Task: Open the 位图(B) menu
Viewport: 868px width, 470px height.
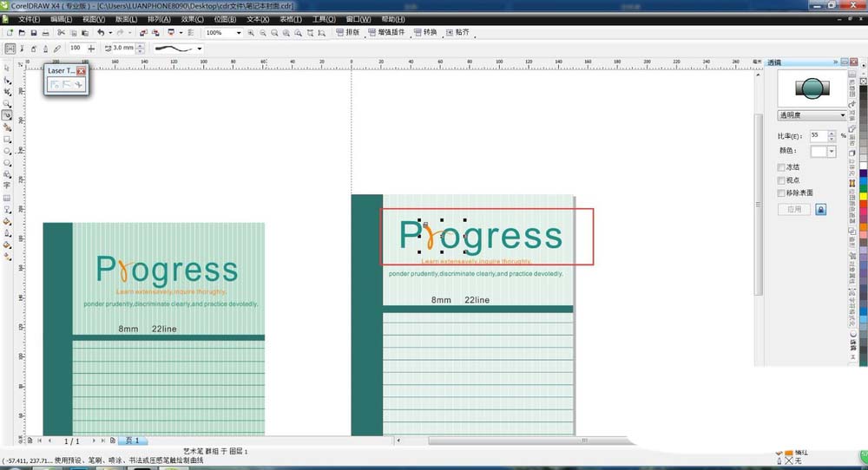Action: point(226,18)
